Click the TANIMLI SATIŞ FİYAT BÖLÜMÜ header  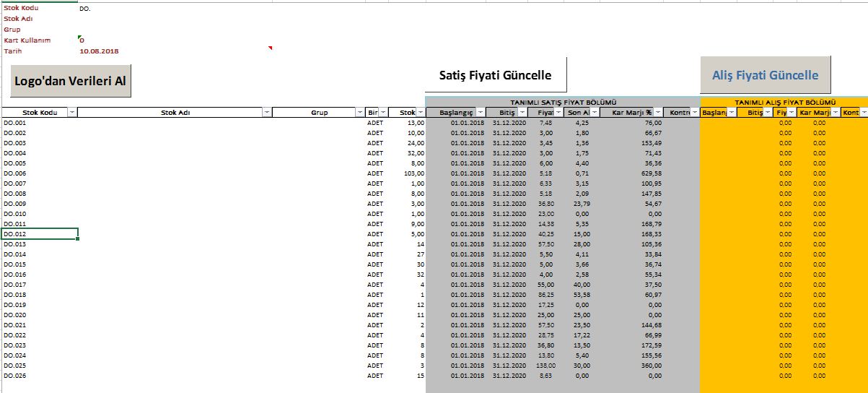(x=563, y=103)
